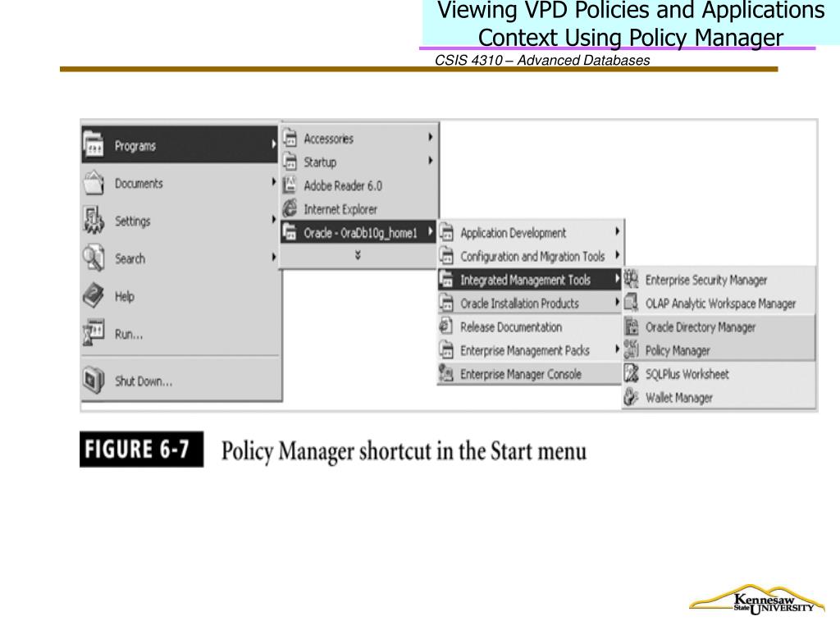Screen dimensions: 840x630
Task: Expand Configuration and Migration Tools arrow
Action: coord(617,255)
